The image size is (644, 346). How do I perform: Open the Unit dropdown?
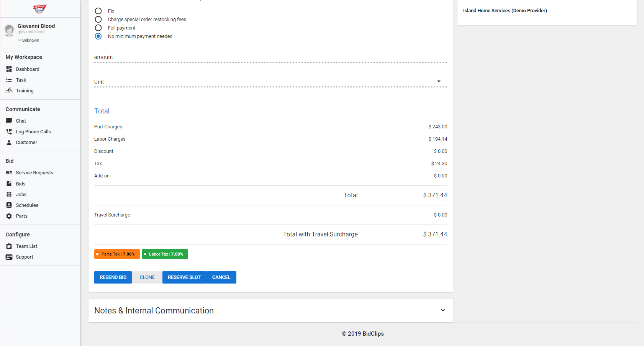pyautogui.click(x=270, y=82)
